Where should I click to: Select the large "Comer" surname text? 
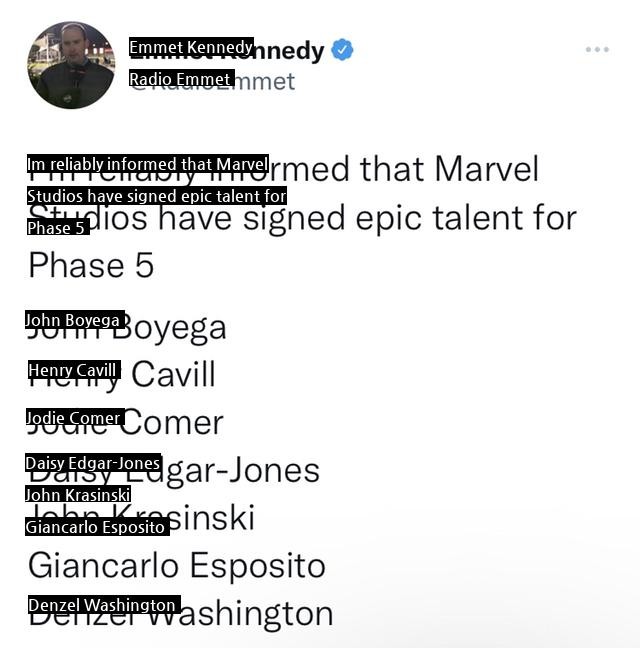pos(174,423)
